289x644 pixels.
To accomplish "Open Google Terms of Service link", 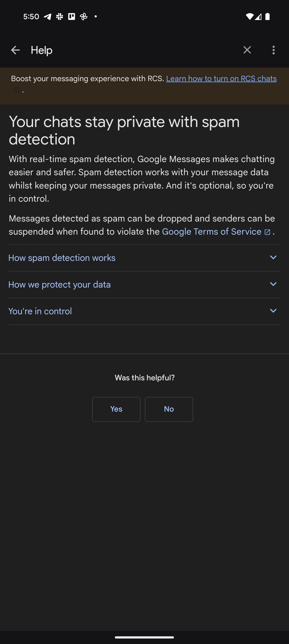I will click(212, 232).
